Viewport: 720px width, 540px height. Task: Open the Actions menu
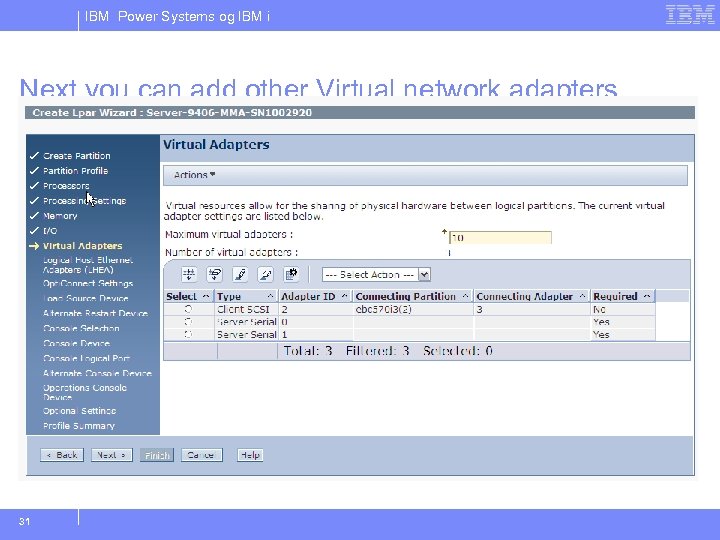coord(194,175)
